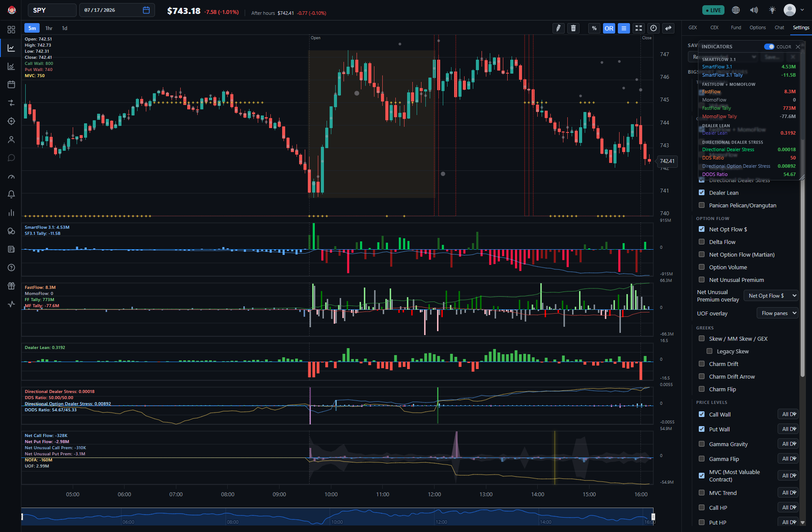Mute sound with the speaker icon
This screenshot has height=532, width=812.
click(754, 10)
